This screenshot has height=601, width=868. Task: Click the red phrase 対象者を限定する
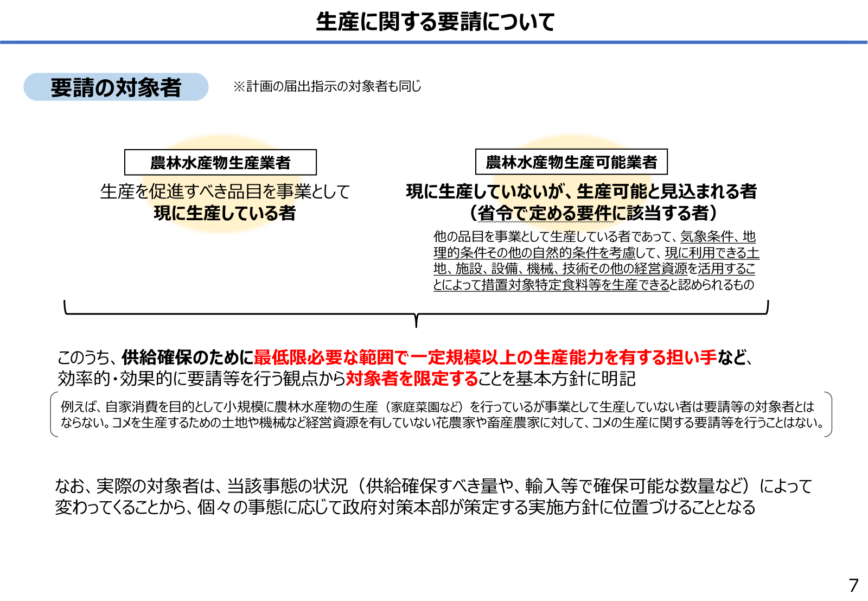point(412,379)
